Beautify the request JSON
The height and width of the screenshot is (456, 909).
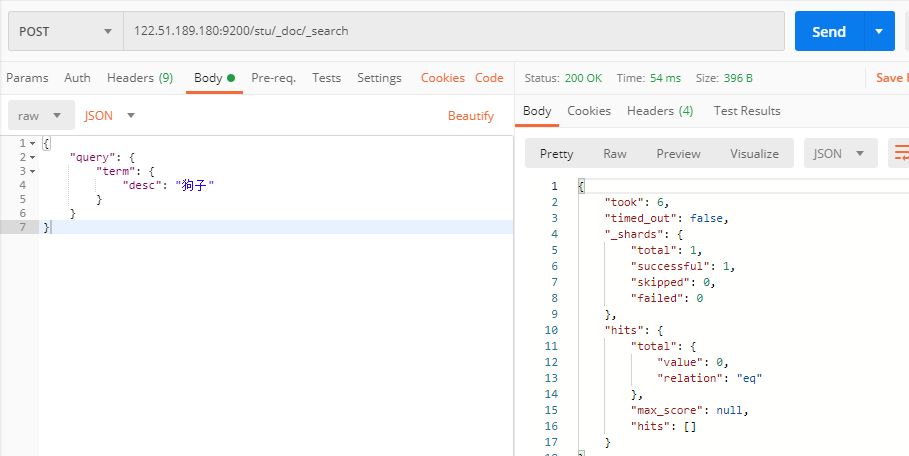[x=471, y=116]
